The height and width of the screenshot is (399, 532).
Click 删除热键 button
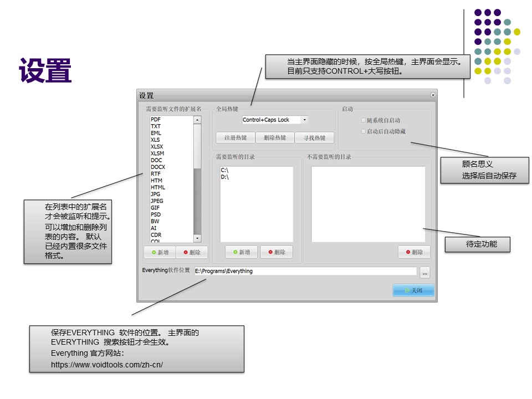tap(275, 137)
